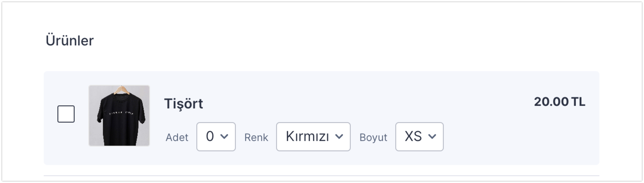Screen dimensions: 644x183
Task: Click the Renk label
Action: point(256,138)
